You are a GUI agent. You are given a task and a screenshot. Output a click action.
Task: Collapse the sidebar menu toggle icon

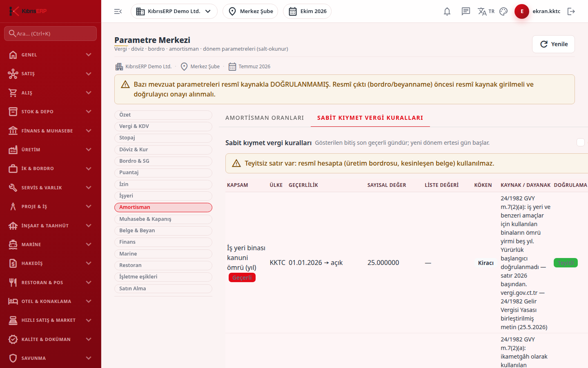[118, 11]
